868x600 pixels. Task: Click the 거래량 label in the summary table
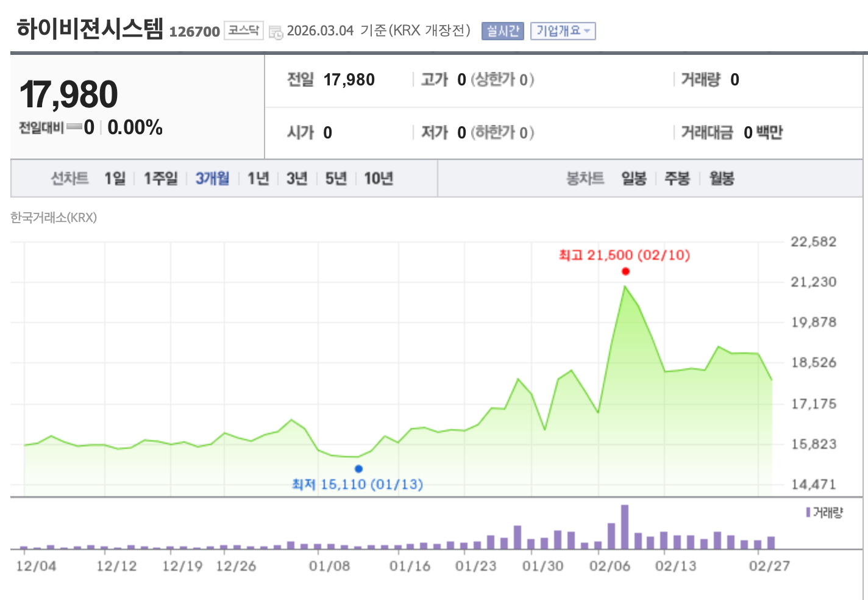pyautogui.click(x=701, y=80)
